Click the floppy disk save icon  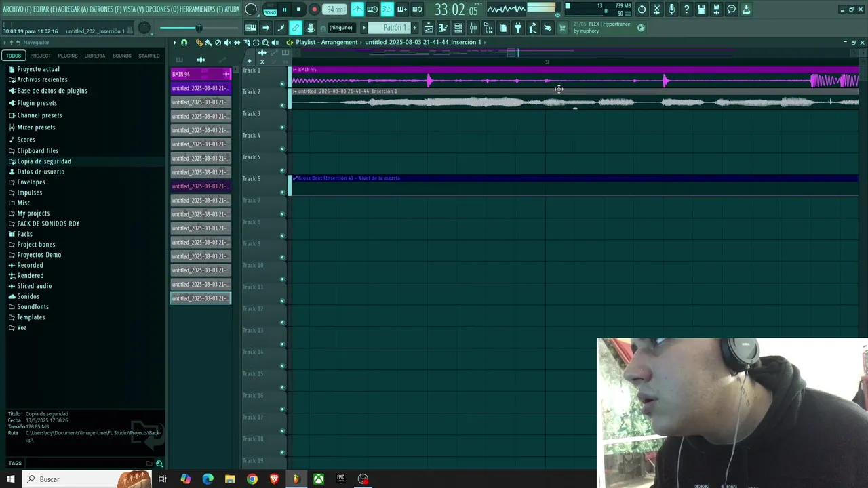(701, 9)
